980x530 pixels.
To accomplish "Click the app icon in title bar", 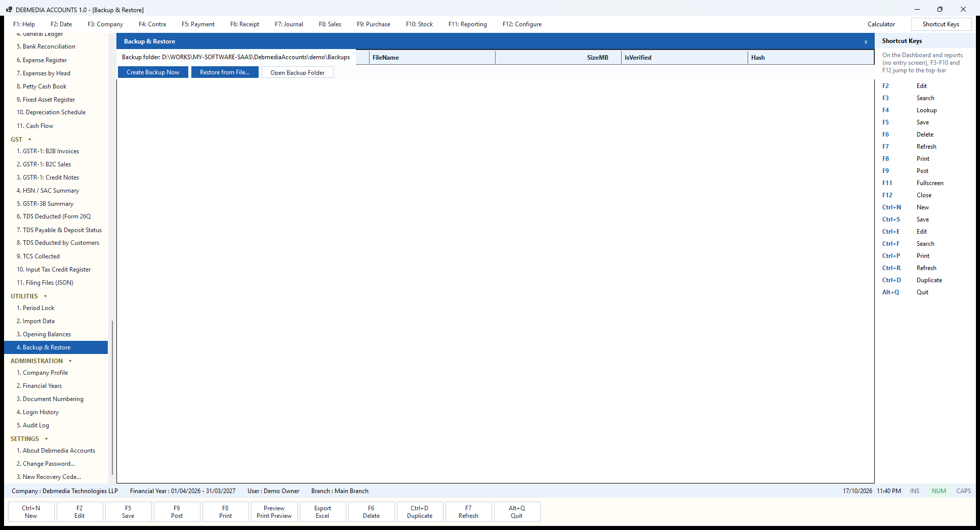I will (9, 10).
